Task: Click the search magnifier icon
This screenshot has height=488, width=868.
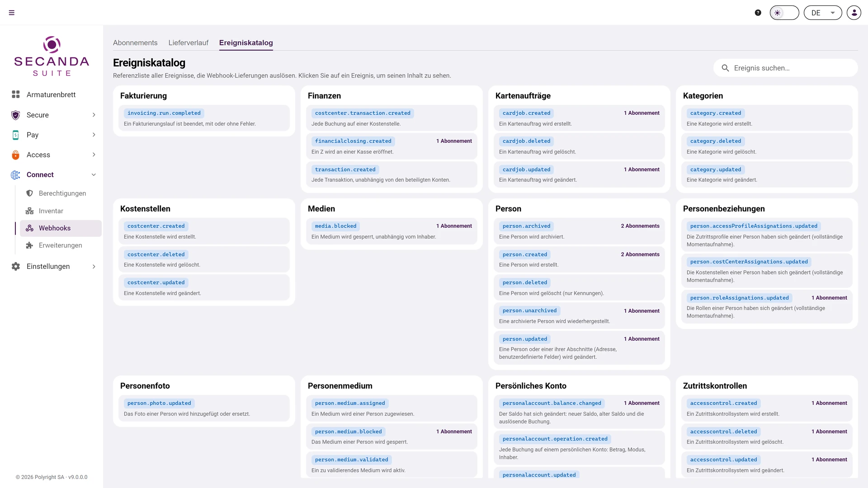Action: click(x=725, y=68)
